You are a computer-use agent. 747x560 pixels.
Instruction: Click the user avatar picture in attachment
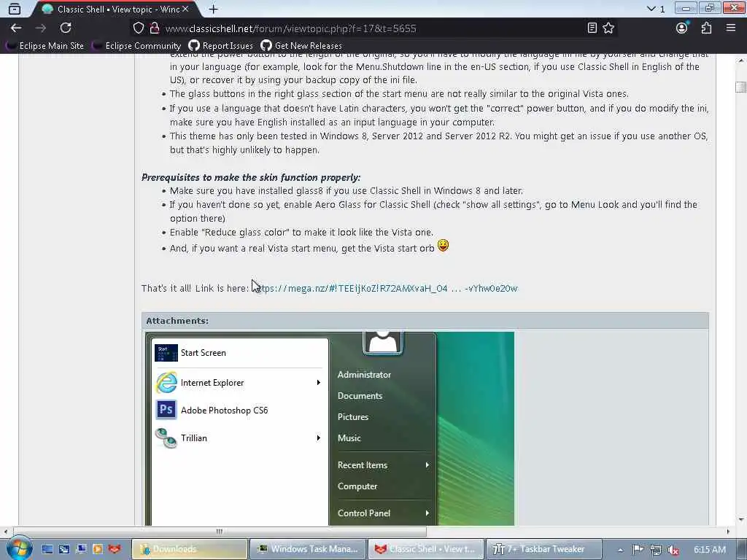click(382, 343)
